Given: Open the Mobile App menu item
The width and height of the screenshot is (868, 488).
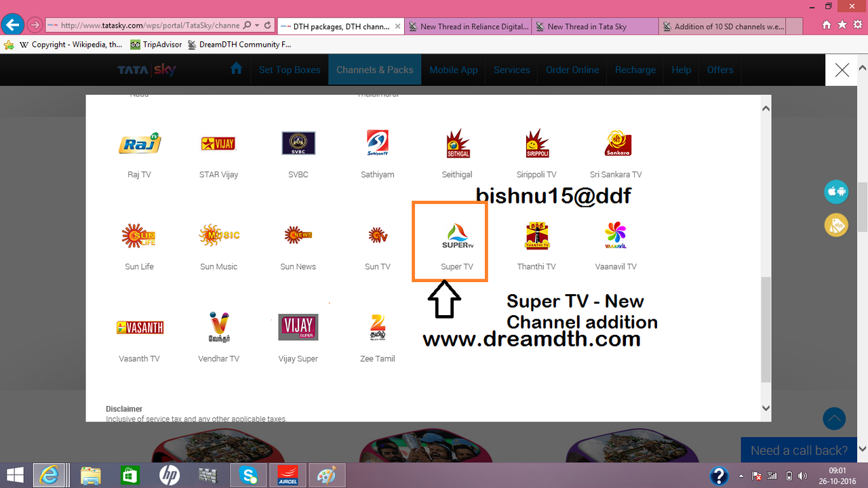Looking at the screenshot, I should click(454, 70).
